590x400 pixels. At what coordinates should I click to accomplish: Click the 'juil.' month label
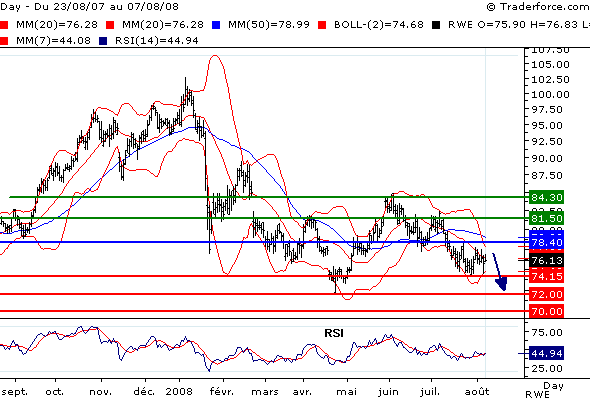point(430,392)
